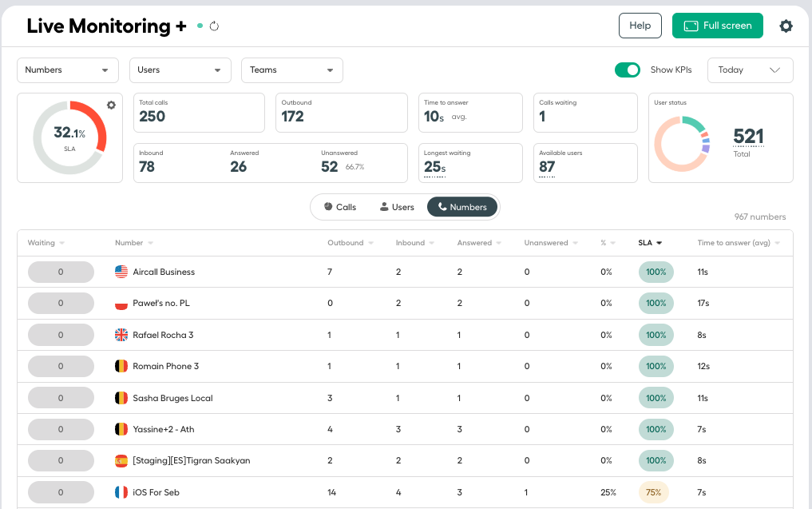Switch to the Calls tab
The width and height of the screenshot is (812, 509).
pos(340,207)
